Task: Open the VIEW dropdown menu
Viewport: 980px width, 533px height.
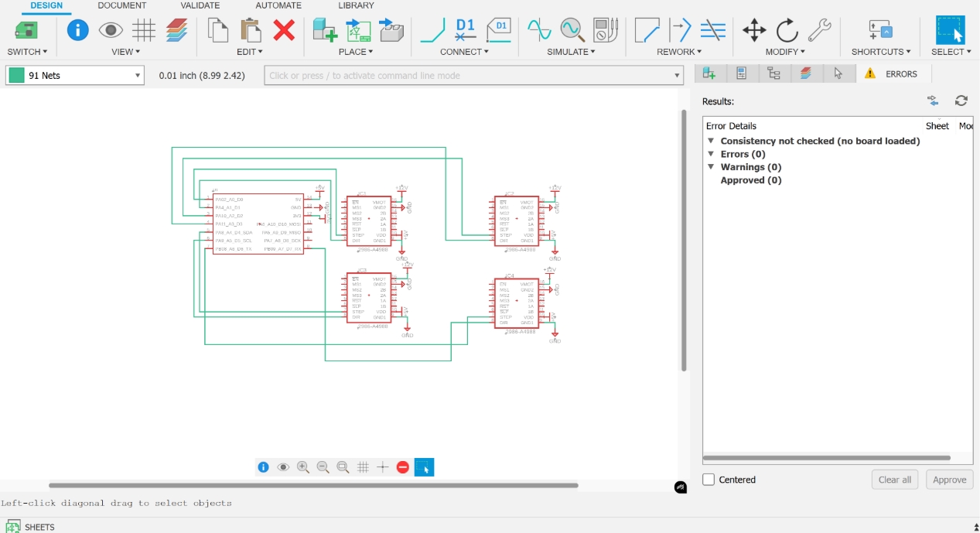Action: click(126, 52)
